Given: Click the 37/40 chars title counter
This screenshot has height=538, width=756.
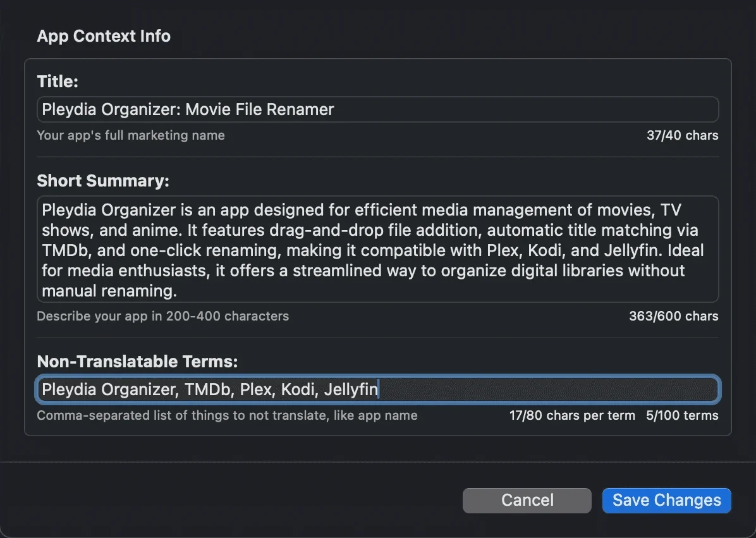Looking at the screenshot, I should pos(682,135).
